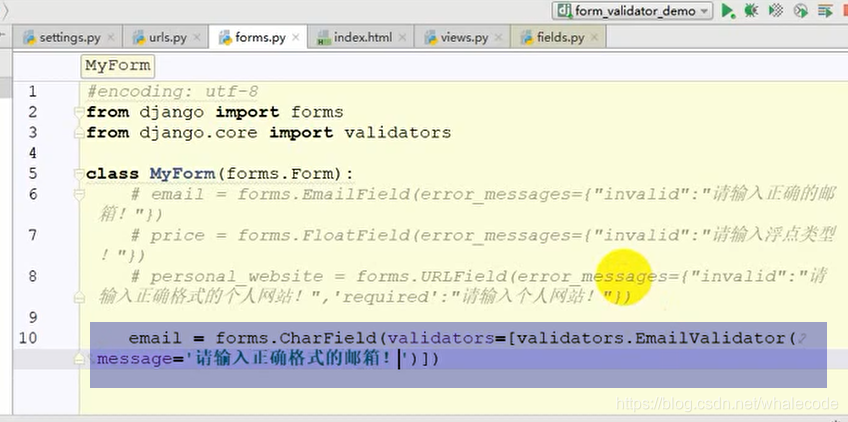Go to the views.py tab
This screenshot has height=422, width=848.
(464, 38)
